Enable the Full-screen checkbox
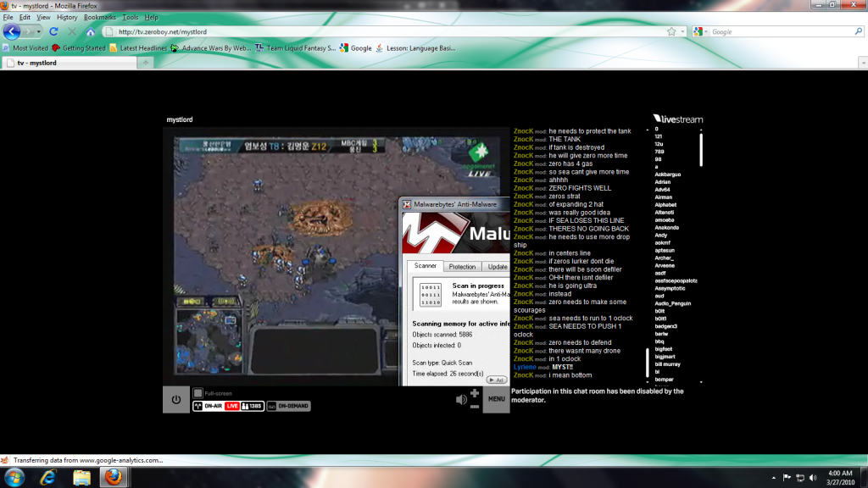 [x=198, y=393]
